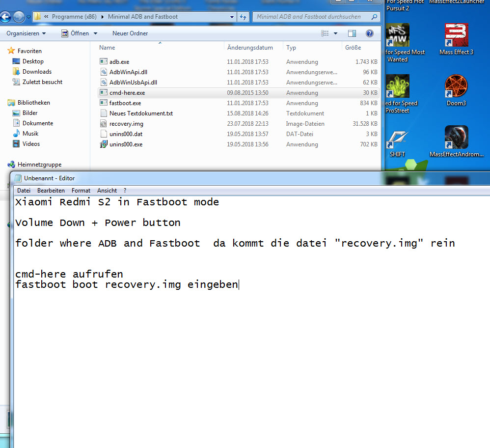The image size is (490, 448).
Task: Click the refresh button beside address bar
Action: click(x=243, y=17)
